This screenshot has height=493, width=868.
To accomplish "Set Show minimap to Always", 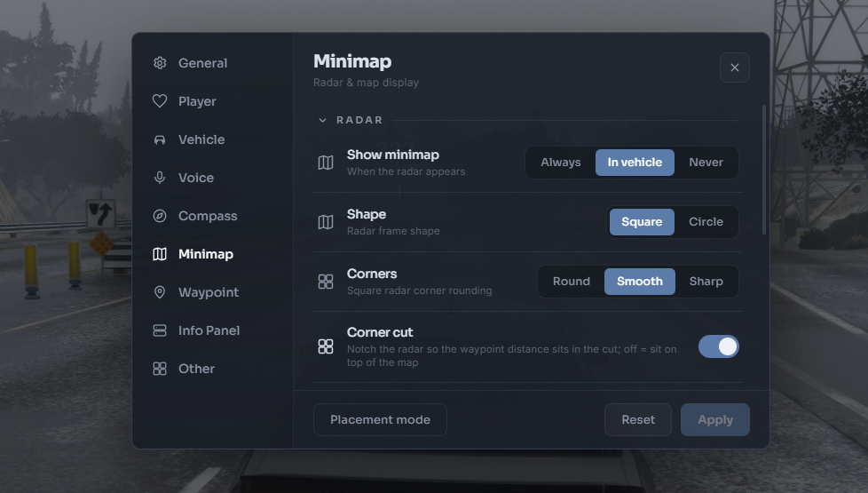I will [x=561, y=163].
